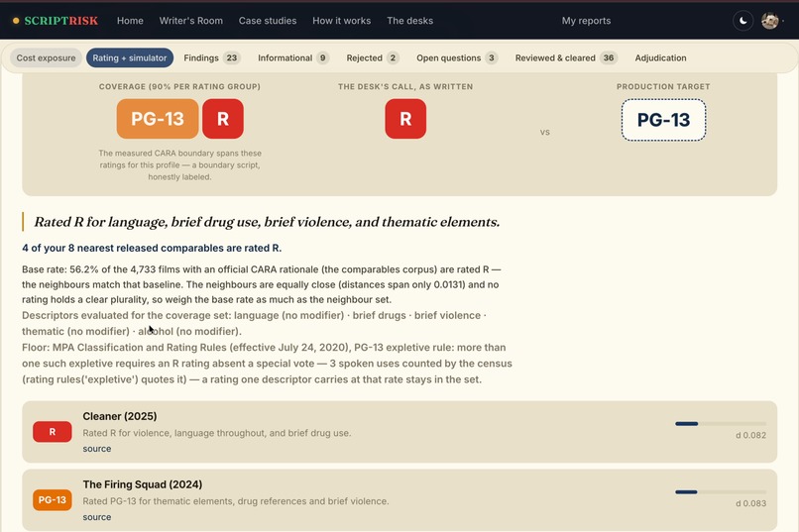Screen dimensions: 799x532
Task: Click the Rejected count badge 2
Action: 393,58
